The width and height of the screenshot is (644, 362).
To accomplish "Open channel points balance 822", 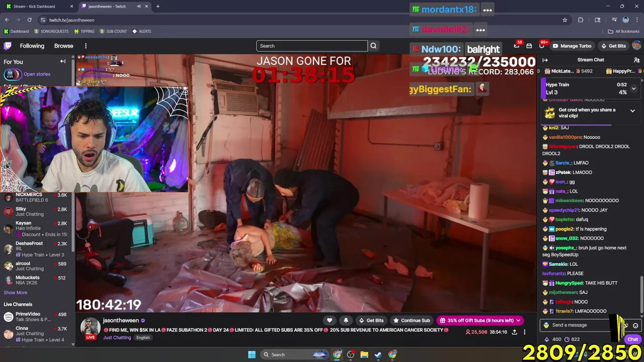I will click(572, 339).
